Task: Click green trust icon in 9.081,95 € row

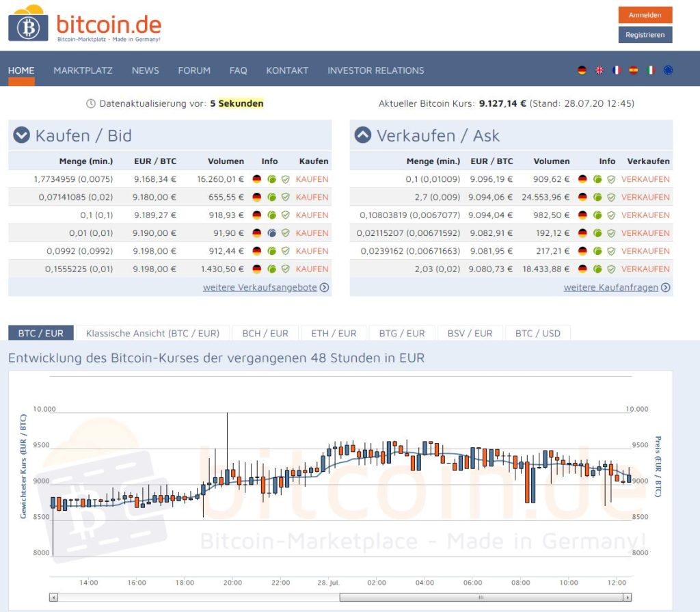Action: [597, 251]
